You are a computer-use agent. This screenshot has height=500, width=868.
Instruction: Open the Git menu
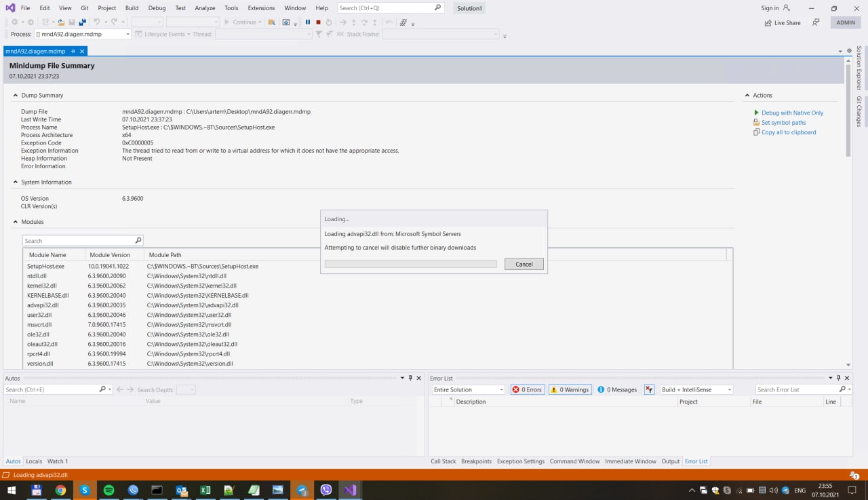[x=85, y=8]
